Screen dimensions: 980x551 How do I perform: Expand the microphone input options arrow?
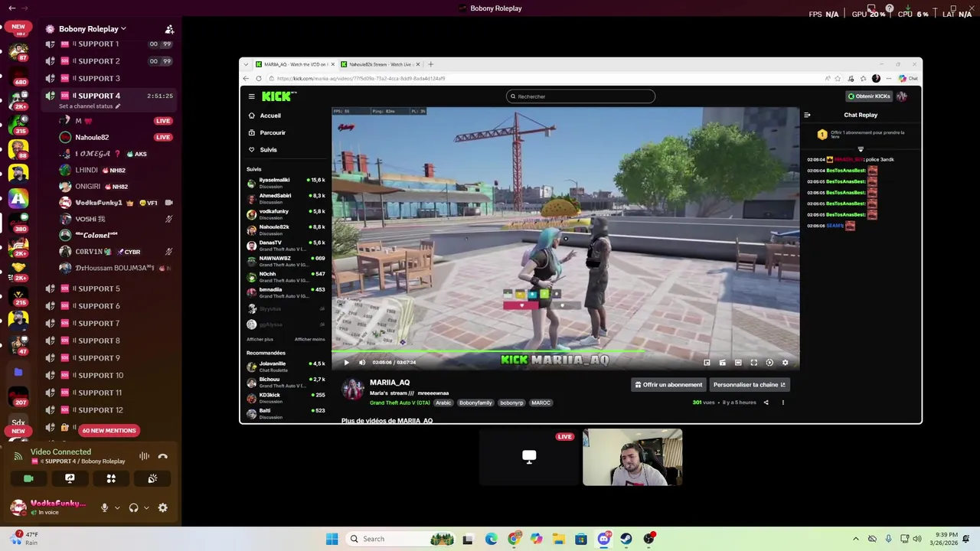click(x=116, y=507)
